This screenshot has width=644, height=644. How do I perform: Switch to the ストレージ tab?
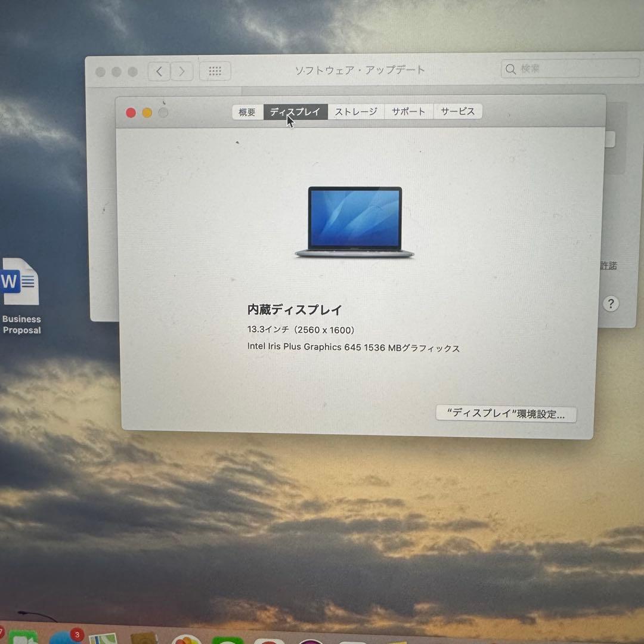point(356,111)
